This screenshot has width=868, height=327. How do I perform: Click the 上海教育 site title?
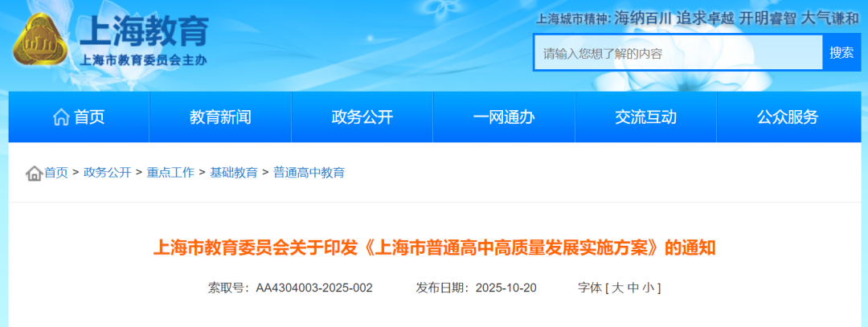click(x=144, y=32)
